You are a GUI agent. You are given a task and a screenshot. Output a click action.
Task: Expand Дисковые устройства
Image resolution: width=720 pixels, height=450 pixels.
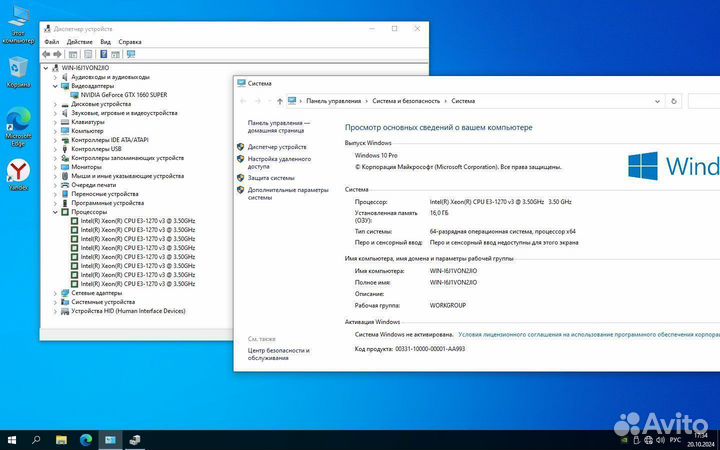[x=55, y=104]
